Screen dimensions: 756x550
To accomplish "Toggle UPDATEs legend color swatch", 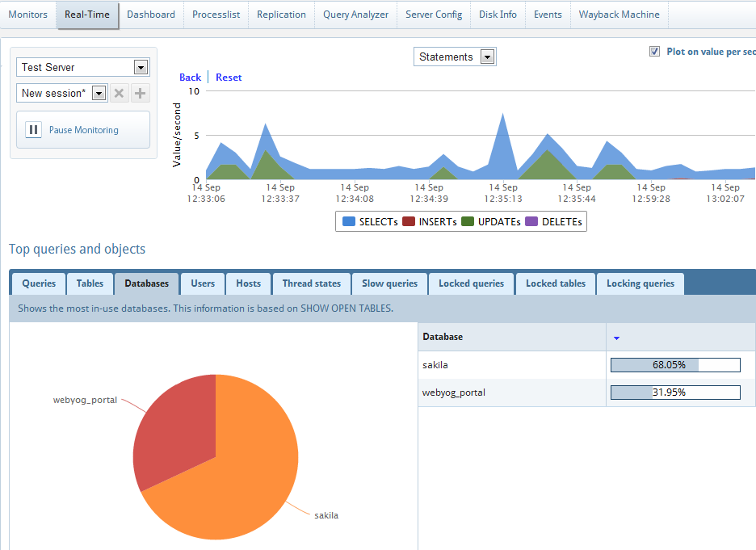I will (468, 222).
